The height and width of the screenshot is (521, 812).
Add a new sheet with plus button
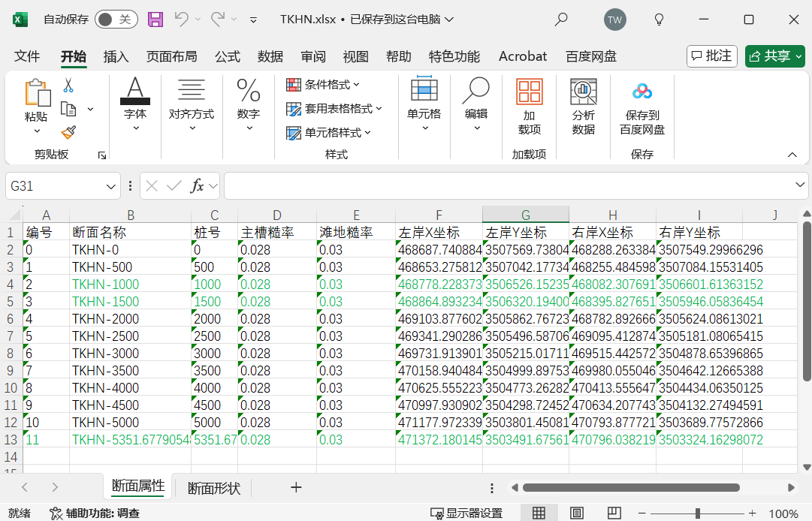(296, 487)
